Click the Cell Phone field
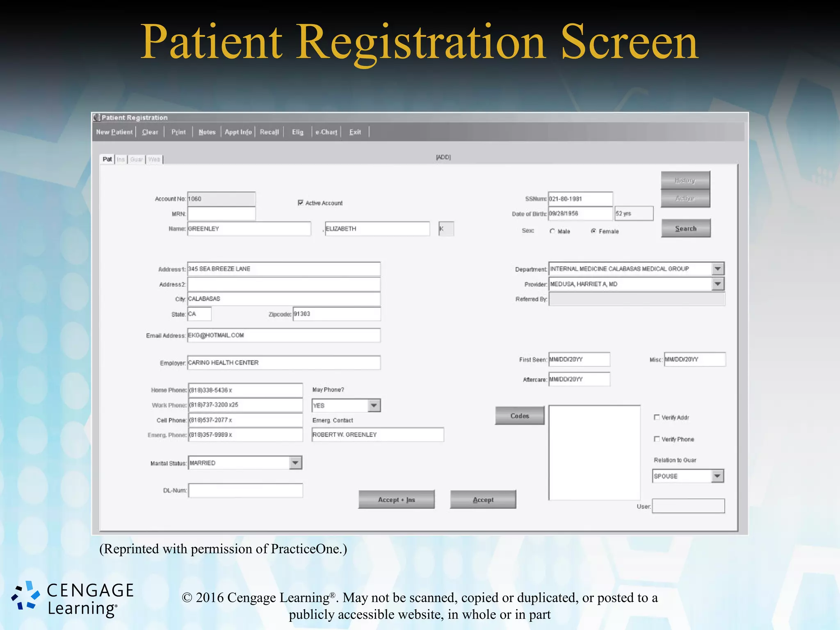Image resolution: width=840 pixels, height=630 pixels. (x=246, y=420)
